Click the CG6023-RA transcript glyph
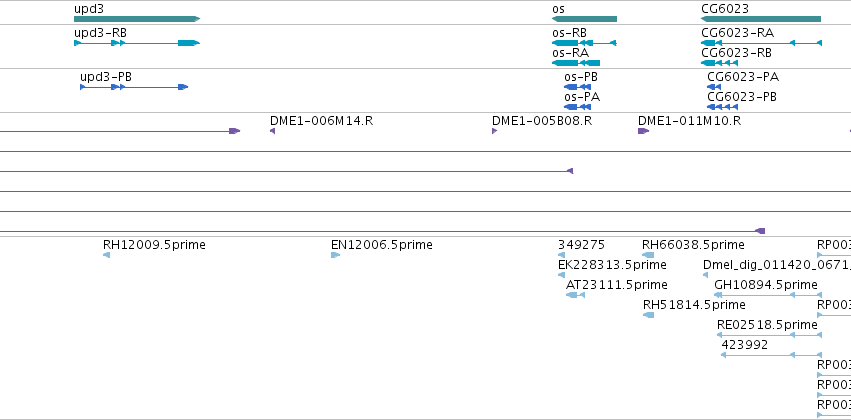Screen dimensions: 851x420 tap(761, 43)
